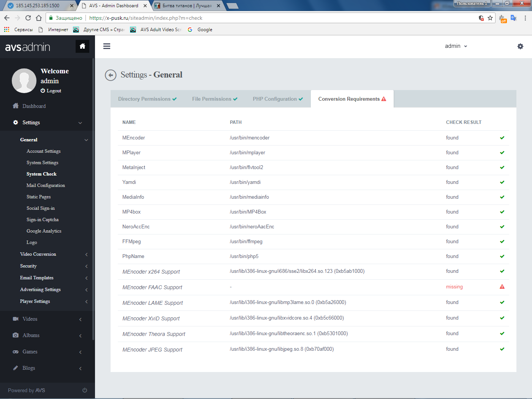The width and height of the screenshot is (532, 399).
Task: Open the gear settings icon at top right
Action: tap(520, 46)
